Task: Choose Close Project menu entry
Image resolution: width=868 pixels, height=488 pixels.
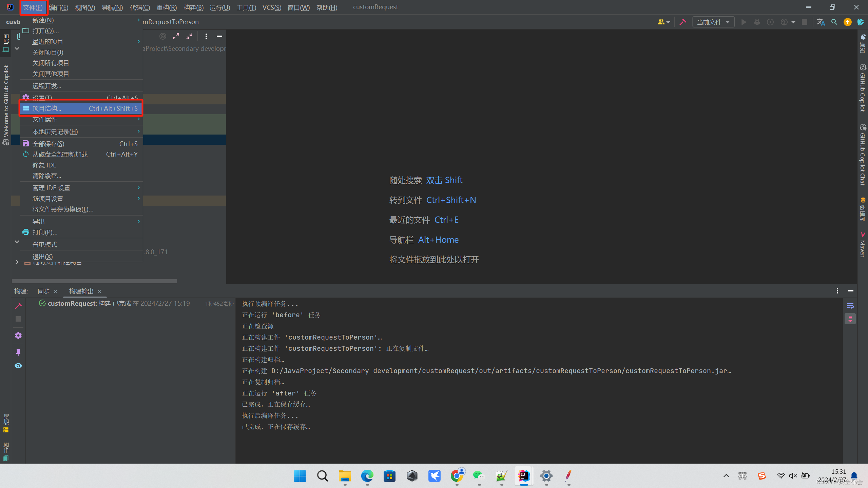Action: 81,52
